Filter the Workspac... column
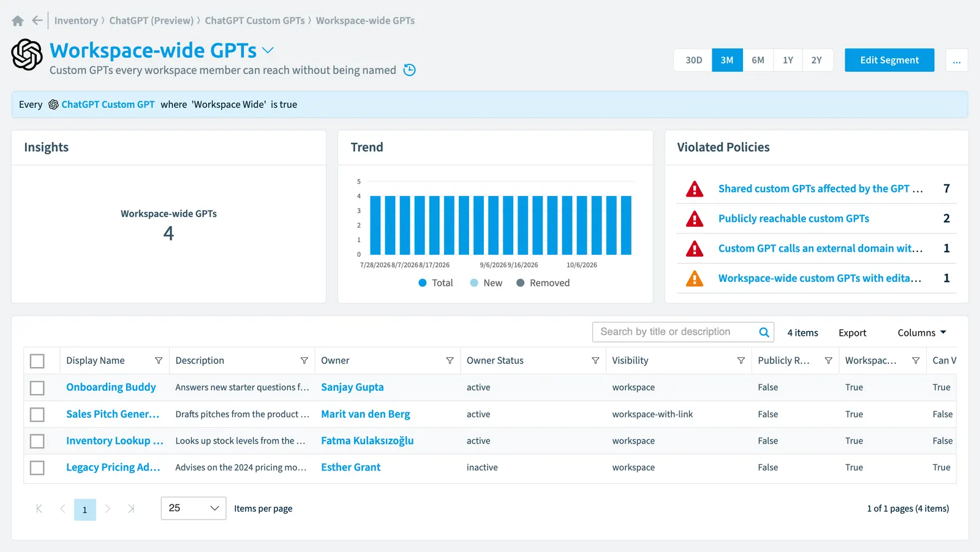The width and height of the screenshot is (980, 552). (x=916, y=361)
